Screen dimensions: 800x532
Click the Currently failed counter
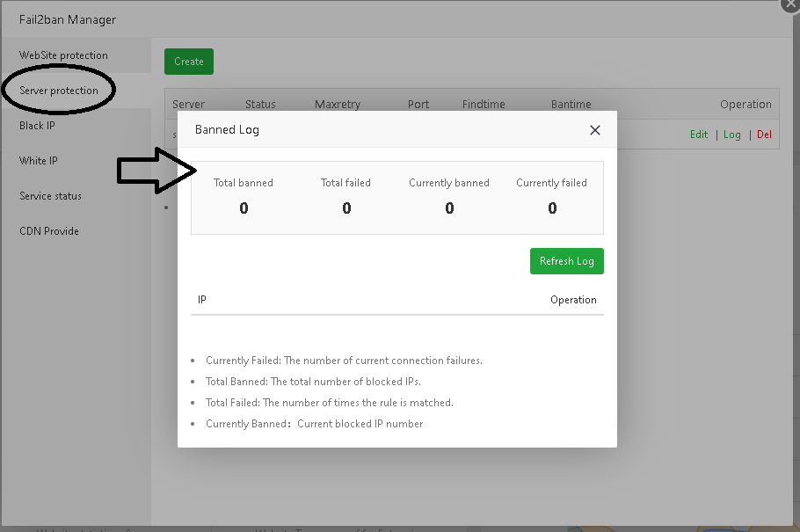coord(552,196)
